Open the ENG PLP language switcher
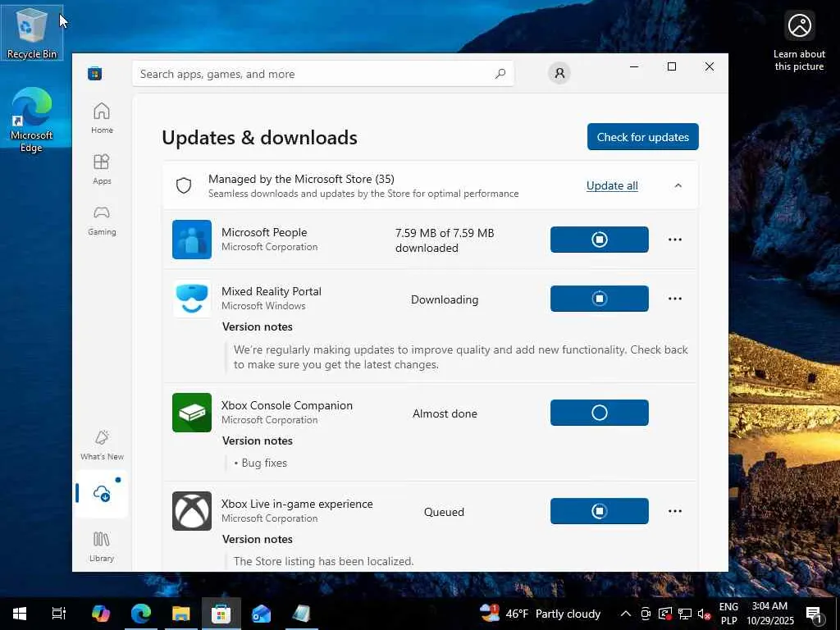 pyautogui.click(x=728, y=614)
